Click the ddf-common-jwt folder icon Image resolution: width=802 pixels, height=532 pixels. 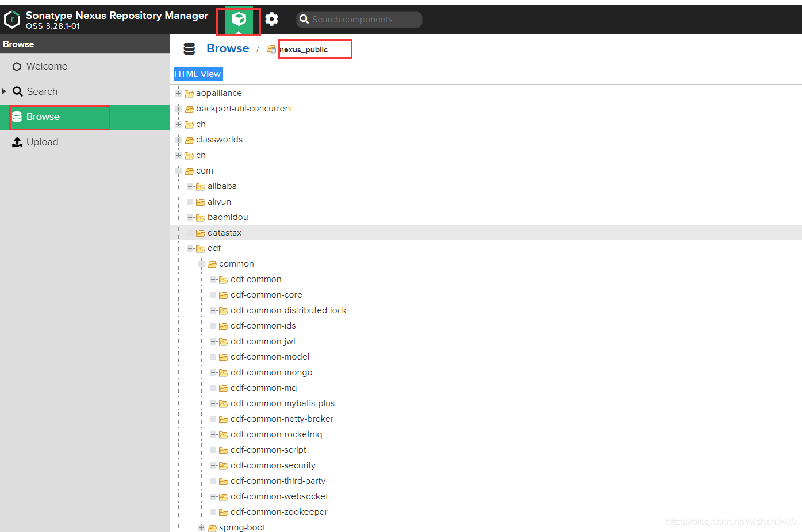click(x=224, y=342)
